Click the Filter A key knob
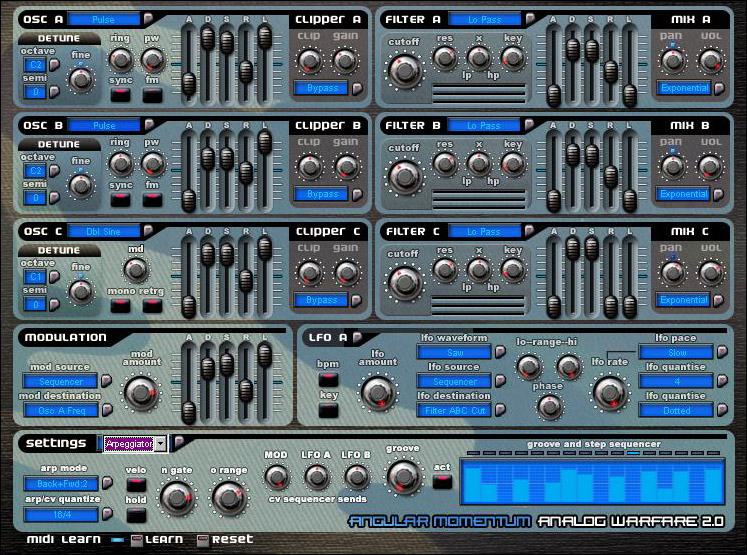 pyautogui.click(x=513, y=58)
